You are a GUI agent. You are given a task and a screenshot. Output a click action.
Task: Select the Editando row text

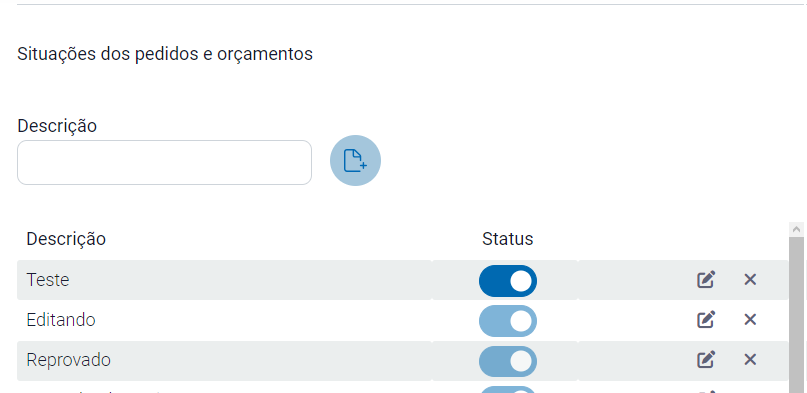tap(61, 320)
